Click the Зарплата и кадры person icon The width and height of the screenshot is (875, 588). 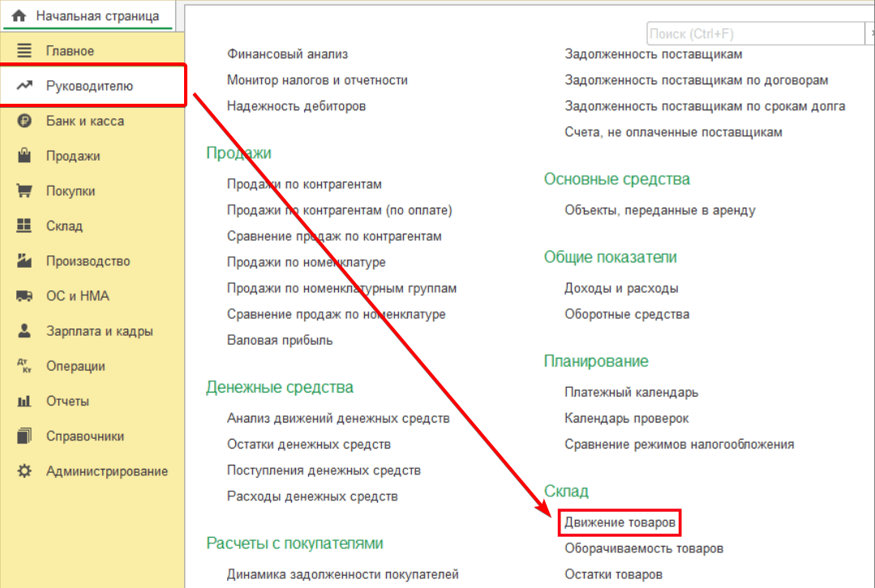[x=24, y=331]
